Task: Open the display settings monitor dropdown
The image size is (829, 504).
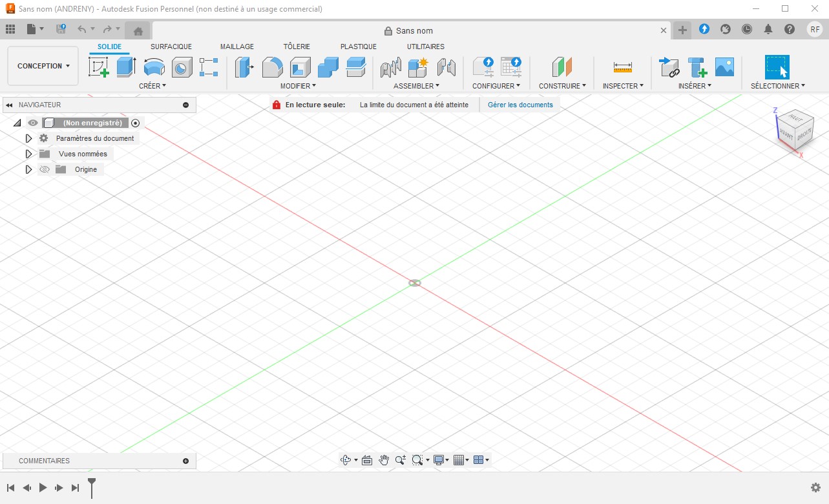Action: click(441, 460)
